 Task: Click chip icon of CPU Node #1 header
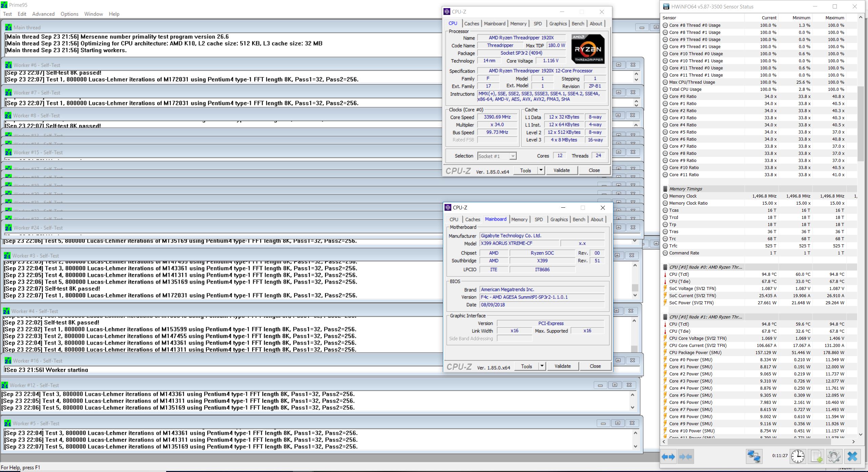(665, 317)
